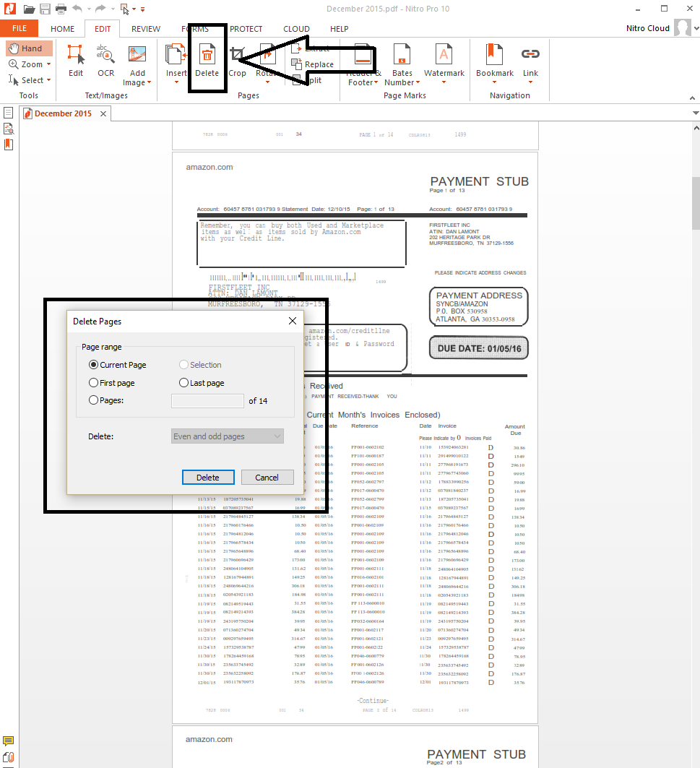700x768 pixels.
Task: Open the Pages pane in left sidebar
Action: tap(9, 113)
